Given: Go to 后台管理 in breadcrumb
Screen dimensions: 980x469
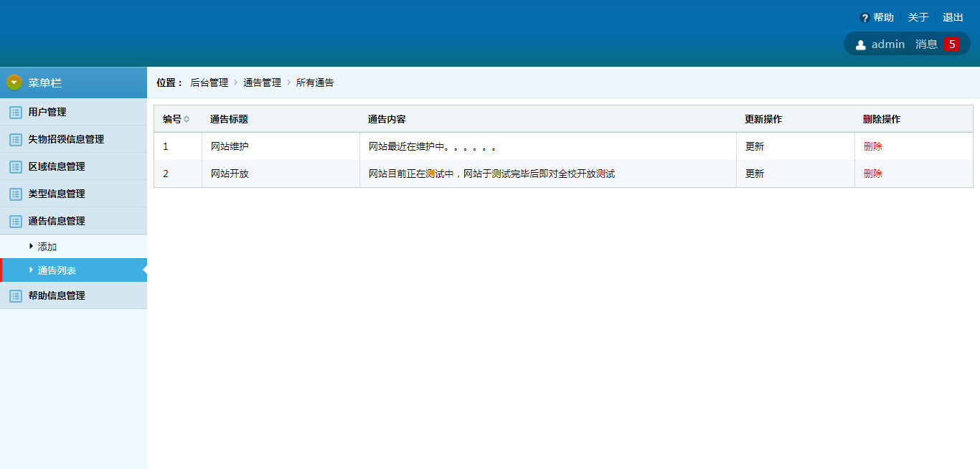Looking at the screenshot, I should tap(209, 82).
